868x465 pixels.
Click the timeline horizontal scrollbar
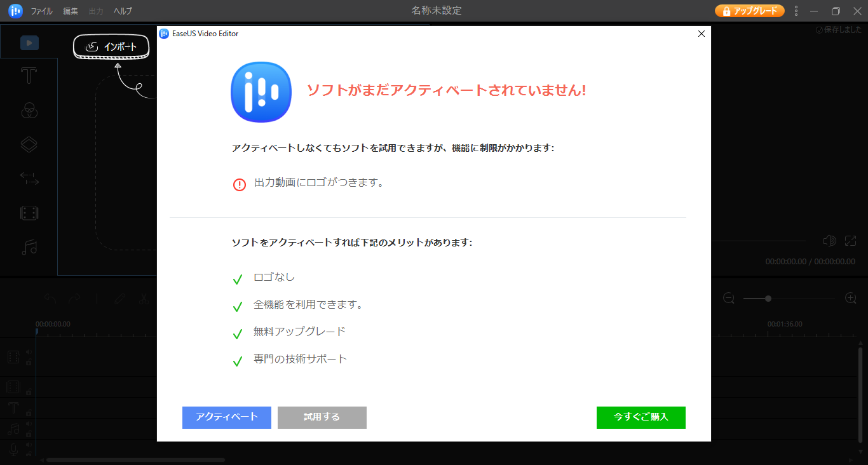(135, 459)
